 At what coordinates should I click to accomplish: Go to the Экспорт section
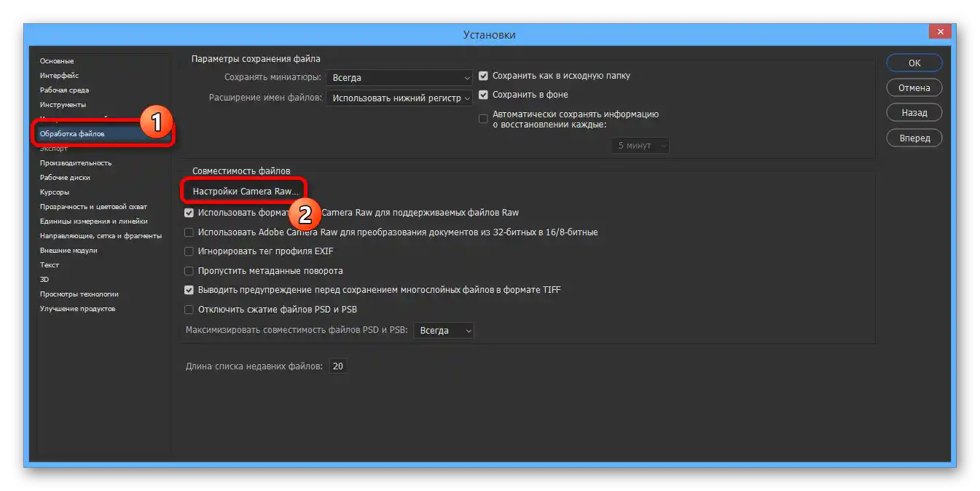point(54,149)
